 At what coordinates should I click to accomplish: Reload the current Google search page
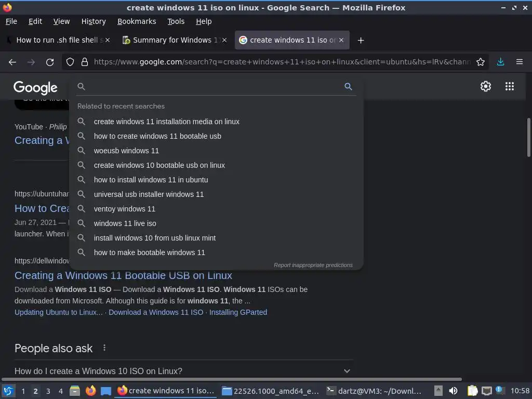tap(50, 62)
